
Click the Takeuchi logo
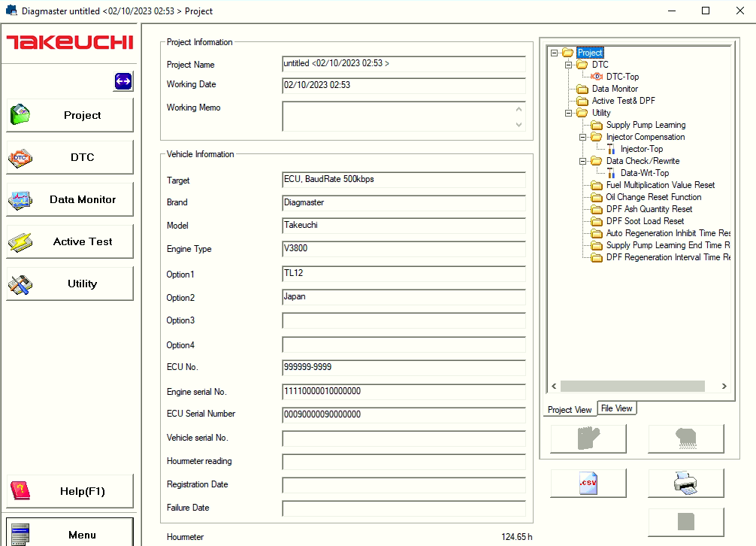[x=70, y=42]
